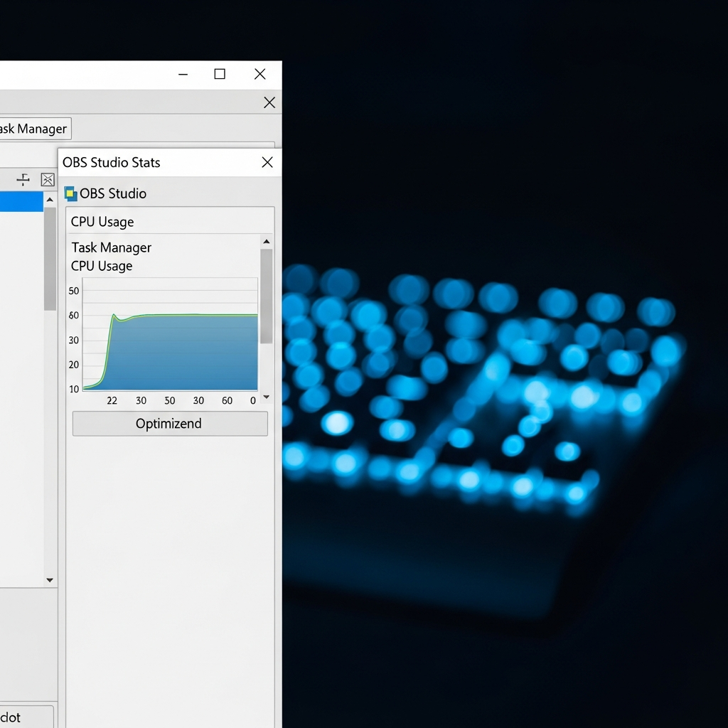
Task: Close the OBS Studio Stats panel
Action: click(267, 162)
